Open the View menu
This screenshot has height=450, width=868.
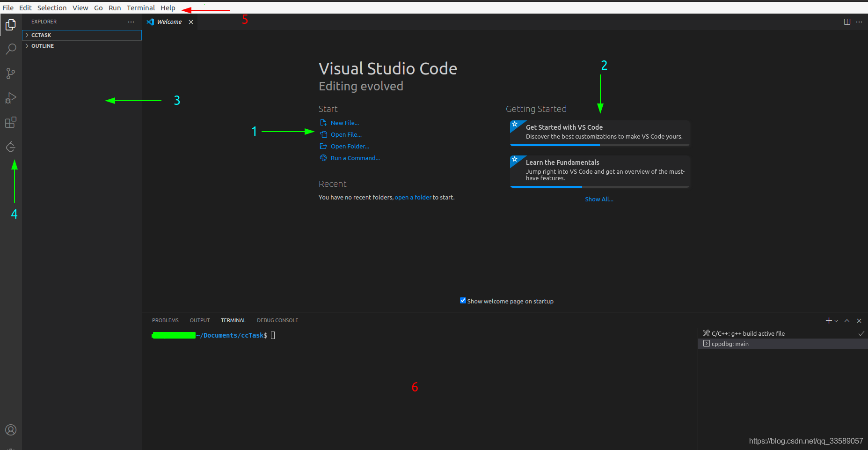point(80,8)
